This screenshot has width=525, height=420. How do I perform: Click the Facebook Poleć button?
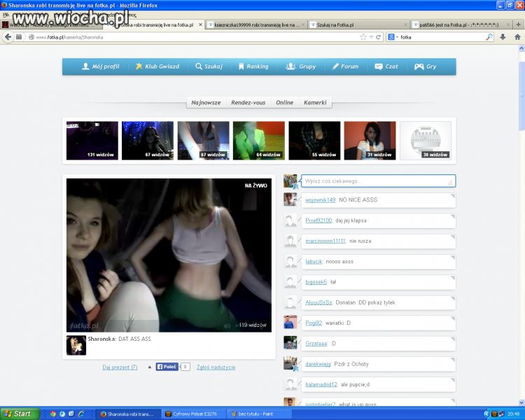[x=167, y=367]
